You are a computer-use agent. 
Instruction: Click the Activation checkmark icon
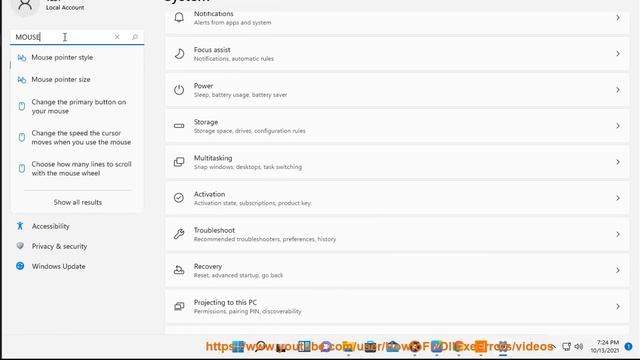tap(179, 198)
